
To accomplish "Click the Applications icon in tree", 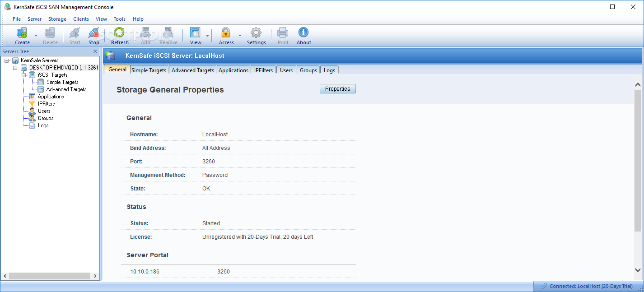I will click(x=32, y=97).
